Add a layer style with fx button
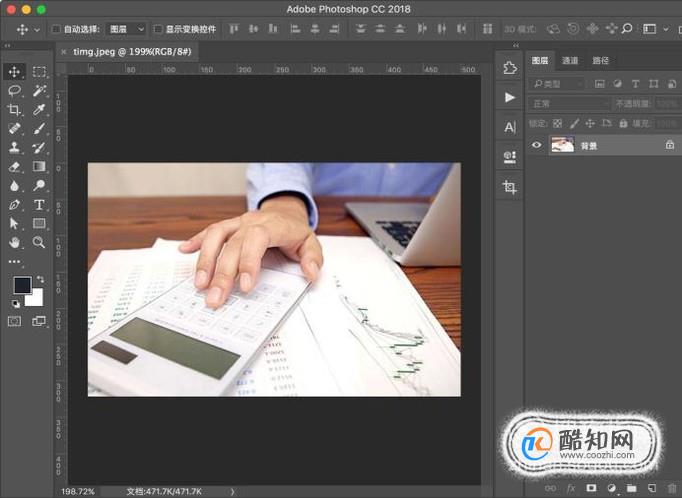Screen dimensions: 682x498 click(571, 488)
